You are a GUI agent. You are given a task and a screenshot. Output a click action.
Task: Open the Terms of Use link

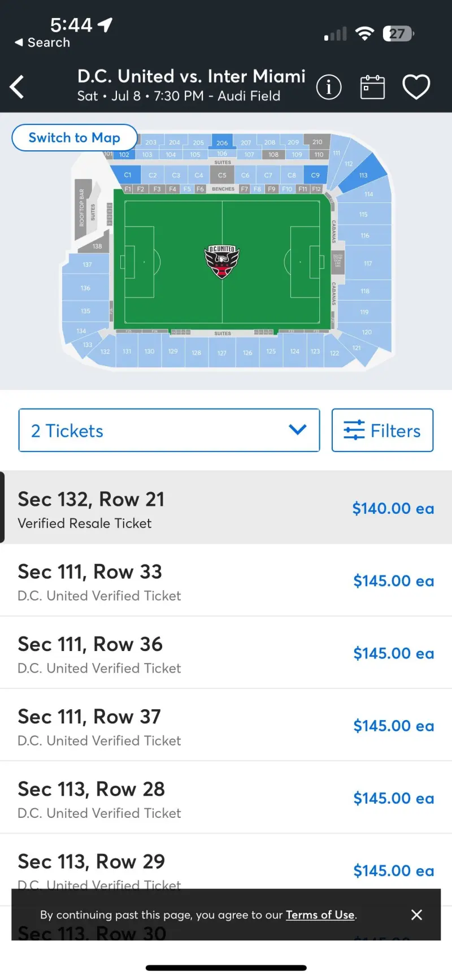(x=320, y=914)
